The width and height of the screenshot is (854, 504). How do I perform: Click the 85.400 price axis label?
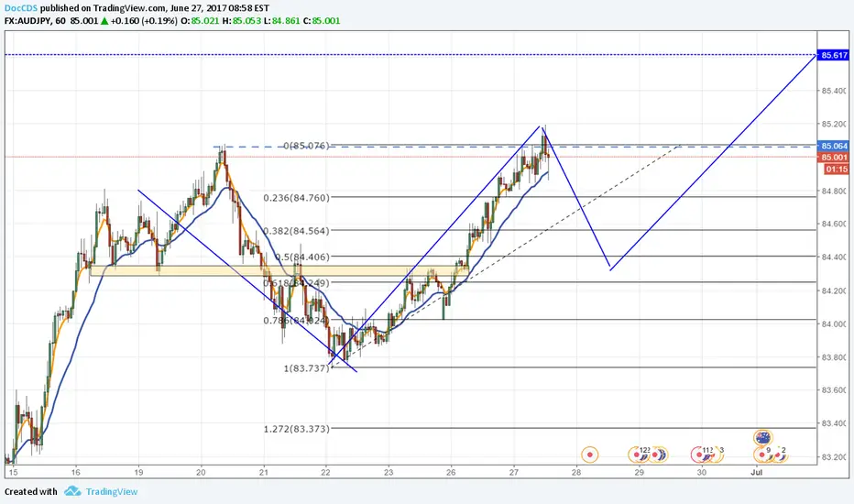834,91
